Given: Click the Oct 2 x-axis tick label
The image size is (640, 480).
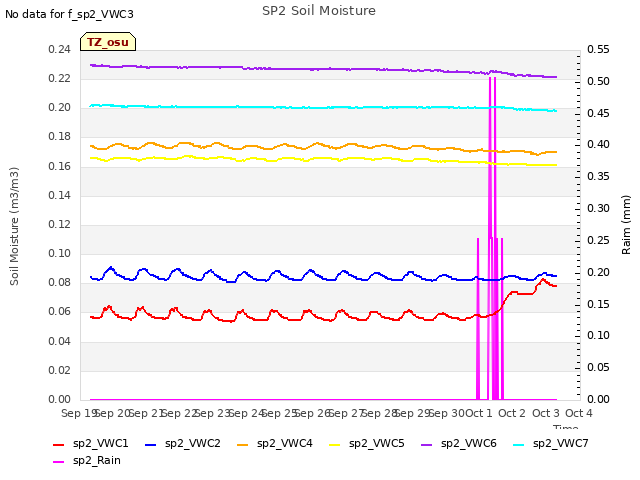Looking at the screenshot, I should coord(512,413).
